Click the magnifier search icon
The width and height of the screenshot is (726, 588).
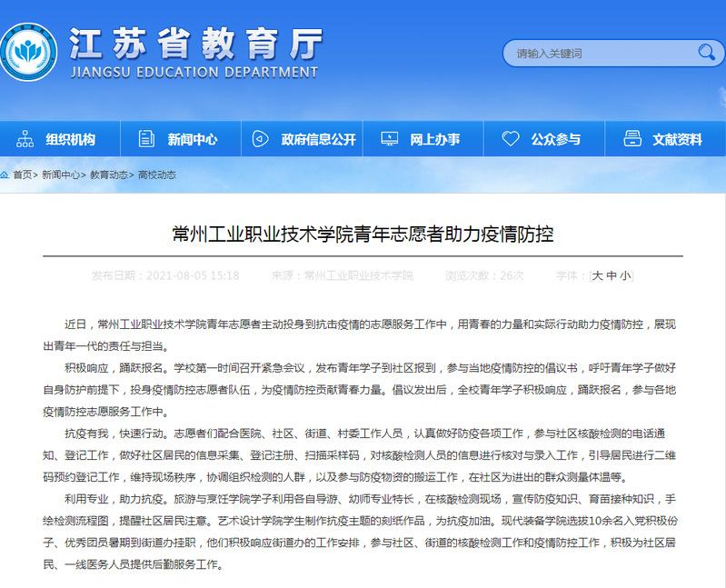click(705, 53)
